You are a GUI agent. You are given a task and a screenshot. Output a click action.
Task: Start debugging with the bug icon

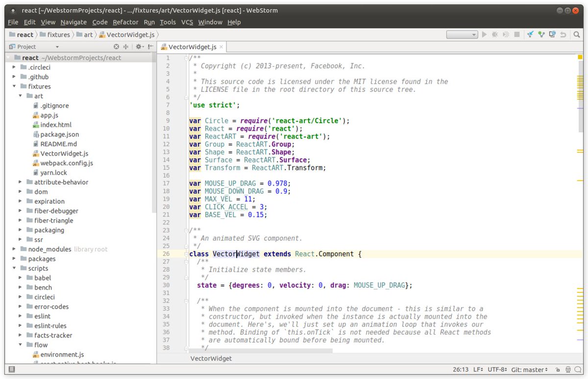495,35
